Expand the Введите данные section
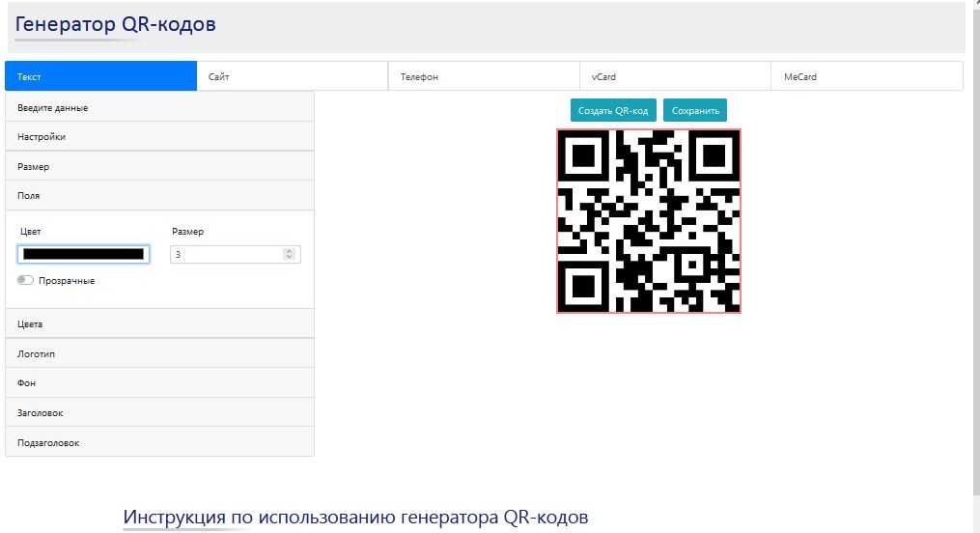Image resolution: width=980 pixels, height=533 pixels. (x=159, y=107)
